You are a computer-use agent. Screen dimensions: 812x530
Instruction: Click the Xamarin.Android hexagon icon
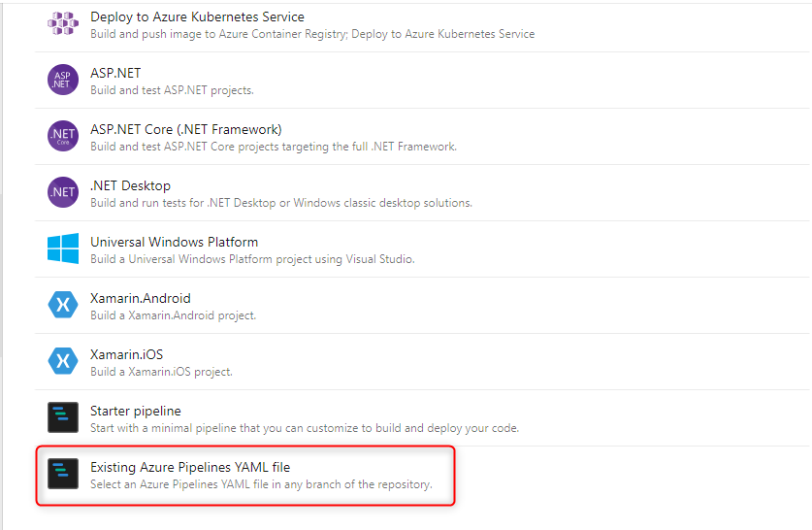tap(63, 305)
